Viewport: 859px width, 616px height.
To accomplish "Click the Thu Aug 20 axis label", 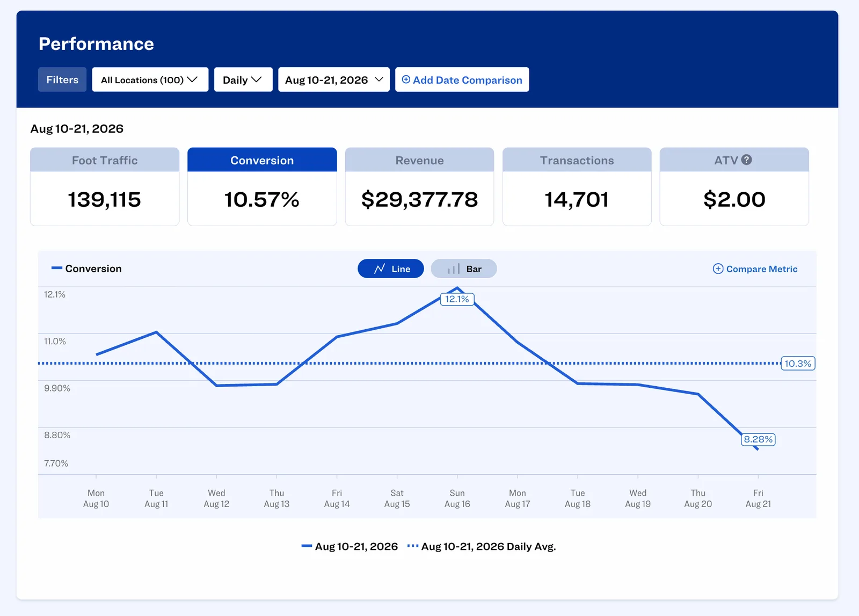I will 698,498.
